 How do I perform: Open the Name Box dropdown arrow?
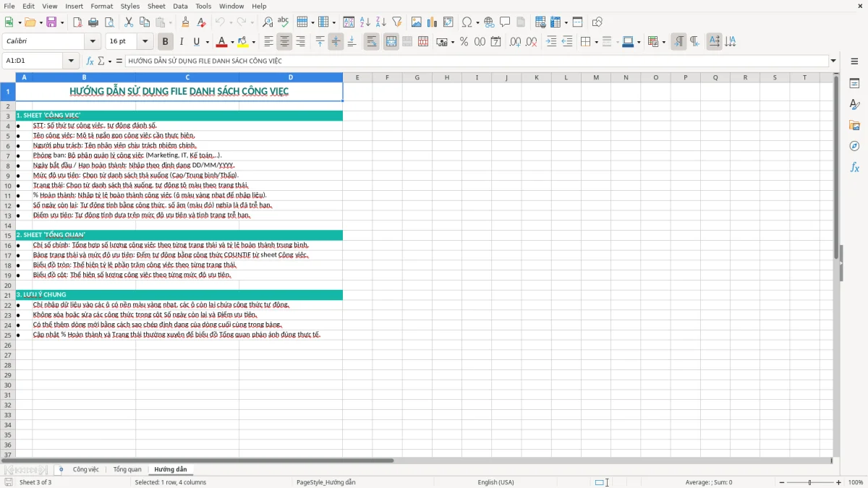[x=71, y=61]
